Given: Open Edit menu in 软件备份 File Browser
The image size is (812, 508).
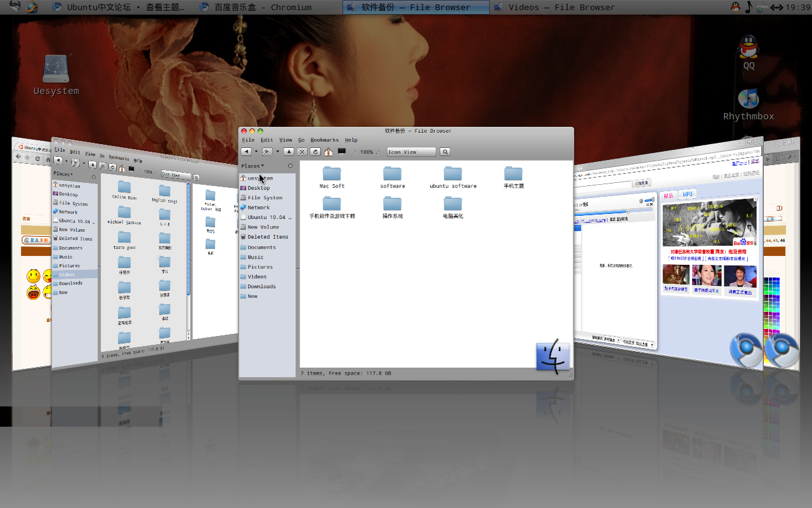Looking at the screenshot, I should [x=266, y=140].
